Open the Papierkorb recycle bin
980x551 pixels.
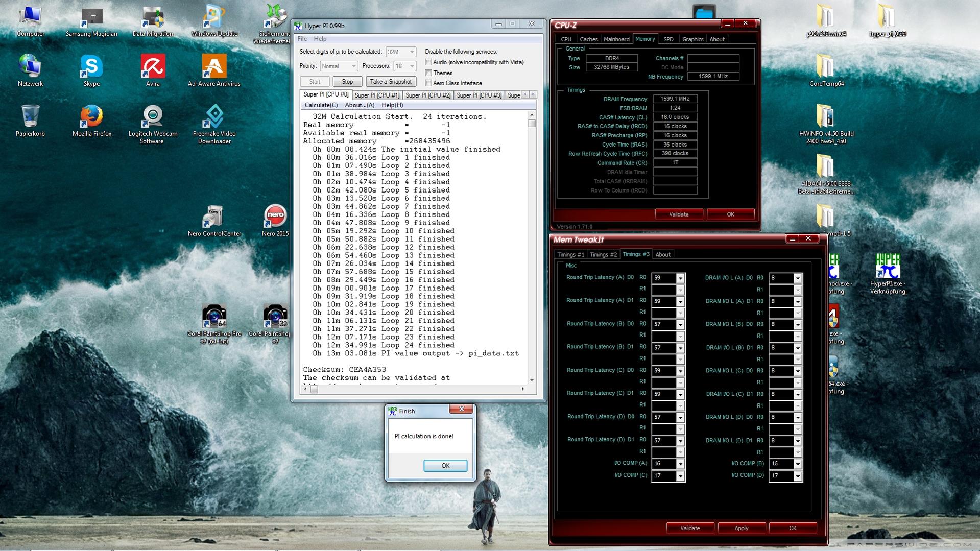click(30, 121)
